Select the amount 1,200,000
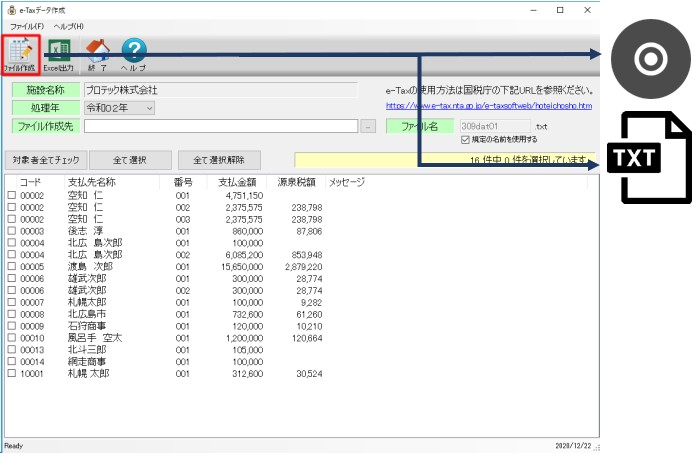 point(245,338)
